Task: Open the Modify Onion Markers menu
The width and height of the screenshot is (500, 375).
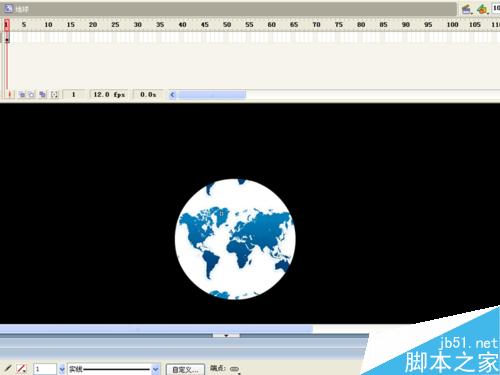Action: tap(54, 95)
